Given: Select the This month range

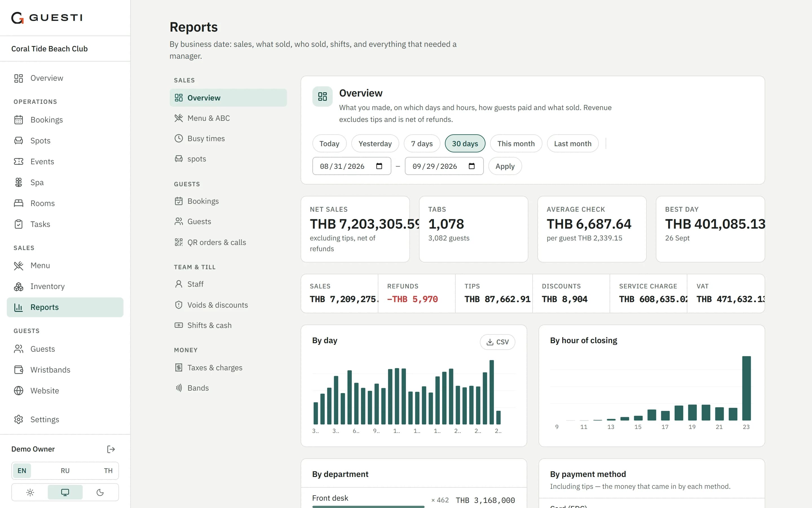Looking at the screenshot, I should click(516, 143).
